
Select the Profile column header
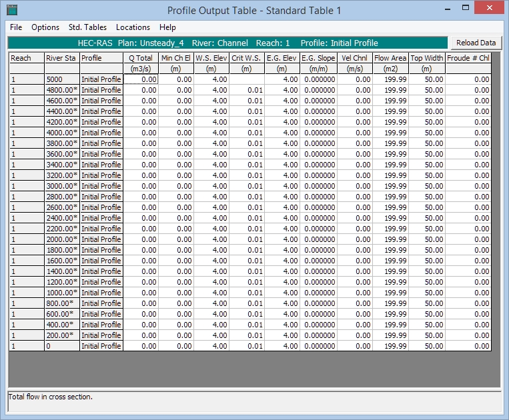tap(101, 58)
